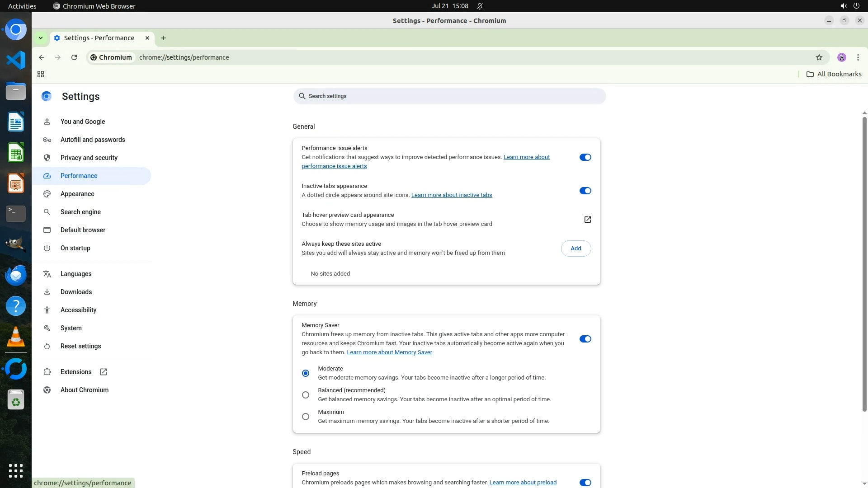The width and height of the screenshot is (868, 488).
Task: Open the Appearance settings section
Action: [77, 194]
